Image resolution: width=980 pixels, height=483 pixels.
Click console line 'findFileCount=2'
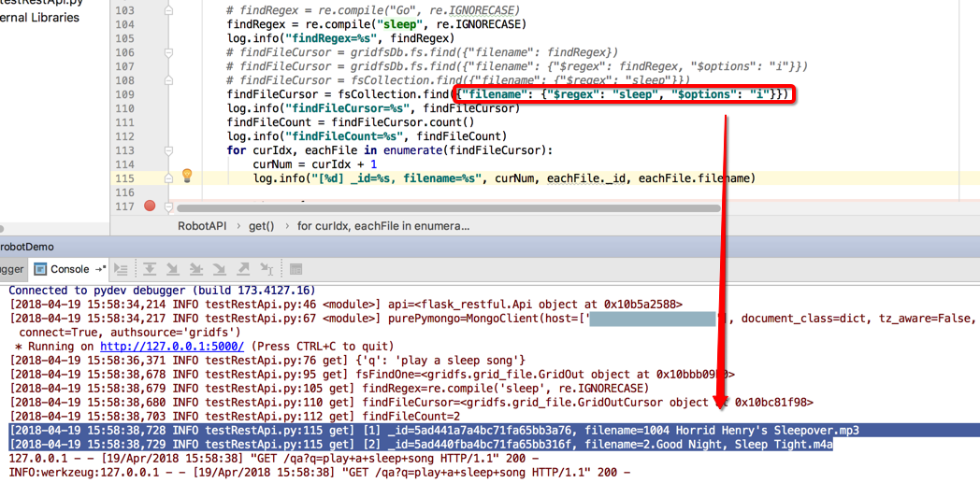click(236, 416)
